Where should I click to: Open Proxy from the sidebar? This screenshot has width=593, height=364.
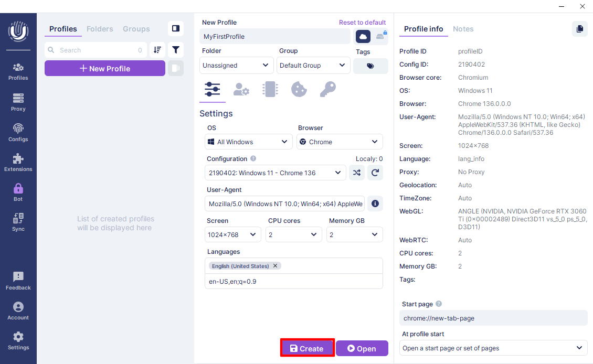[18, 102]
